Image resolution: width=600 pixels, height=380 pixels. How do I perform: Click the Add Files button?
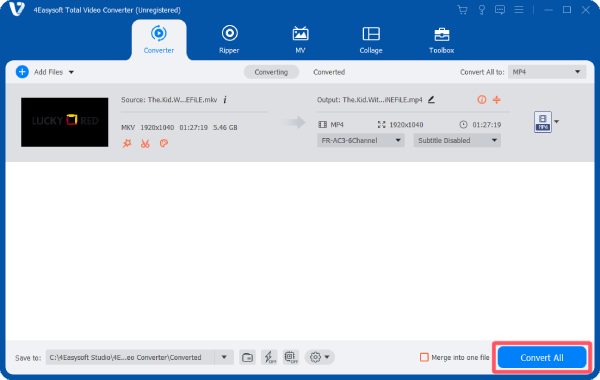(45, 72)
